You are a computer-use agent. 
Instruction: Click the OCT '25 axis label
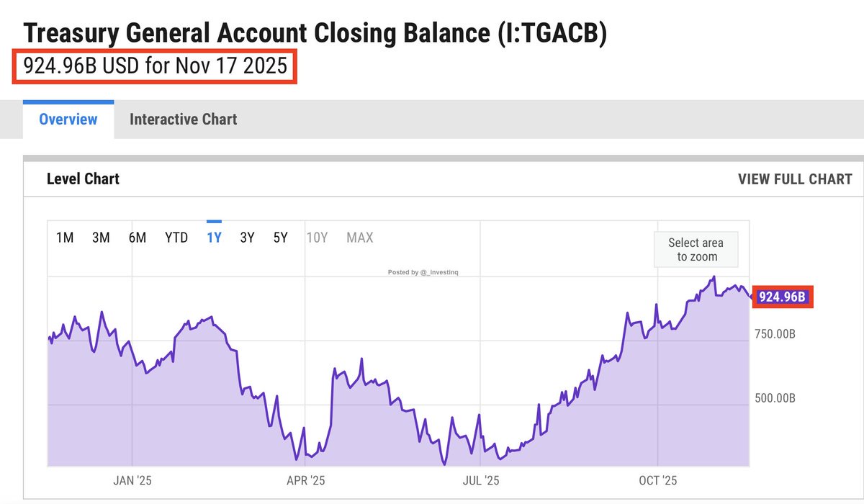point(658,480)
